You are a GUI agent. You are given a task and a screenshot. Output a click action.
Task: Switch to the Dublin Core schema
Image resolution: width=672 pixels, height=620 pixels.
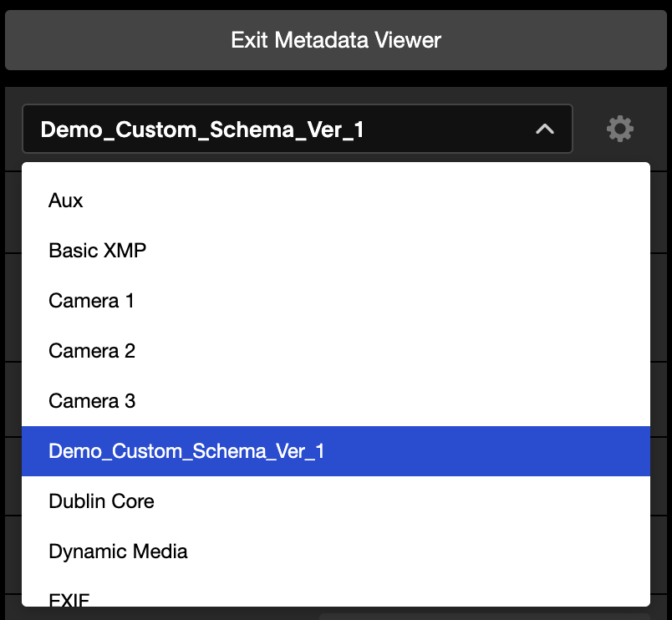point(336,501)
